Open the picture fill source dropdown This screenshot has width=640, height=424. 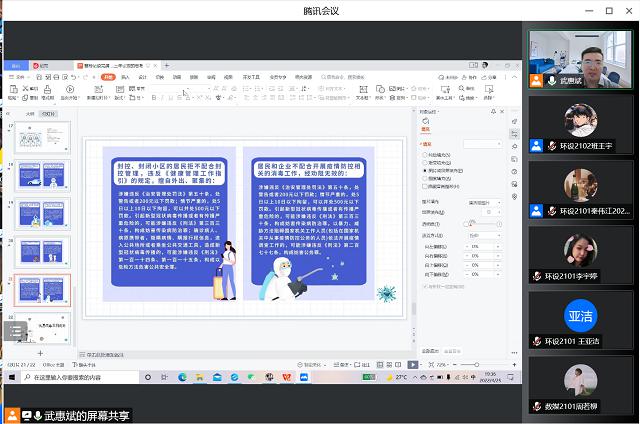(484, 203)
